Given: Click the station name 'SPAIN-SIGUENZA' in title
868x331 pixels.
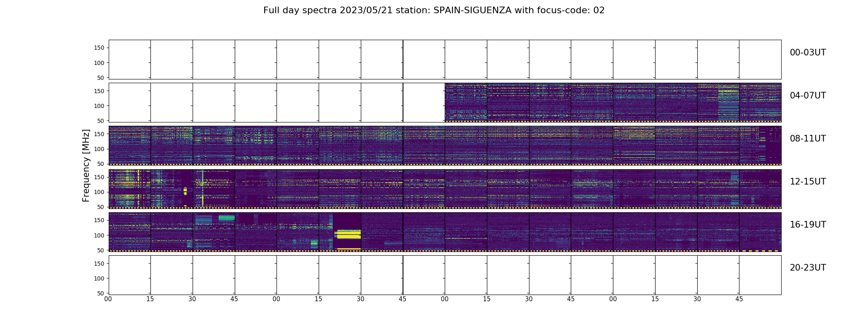Looking at the screenshot, I should coord(472,10).
